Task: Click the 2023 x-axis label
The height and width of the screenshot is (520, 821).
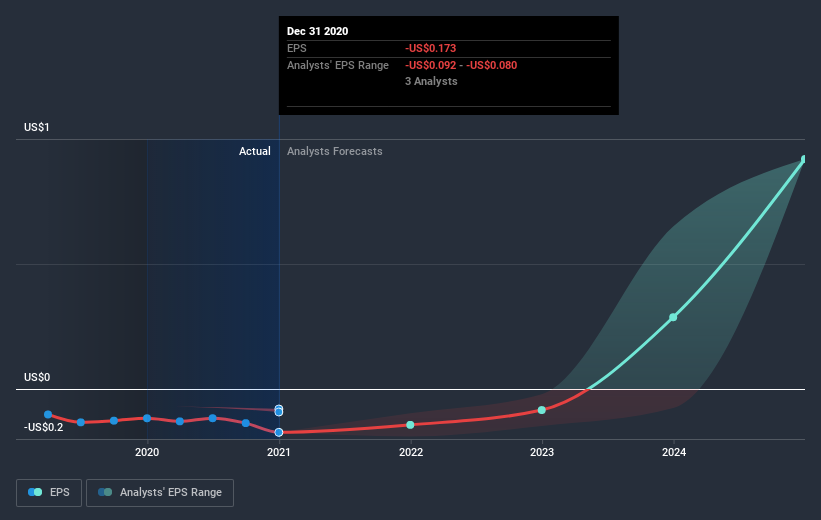Action: (x=542, y=452)
